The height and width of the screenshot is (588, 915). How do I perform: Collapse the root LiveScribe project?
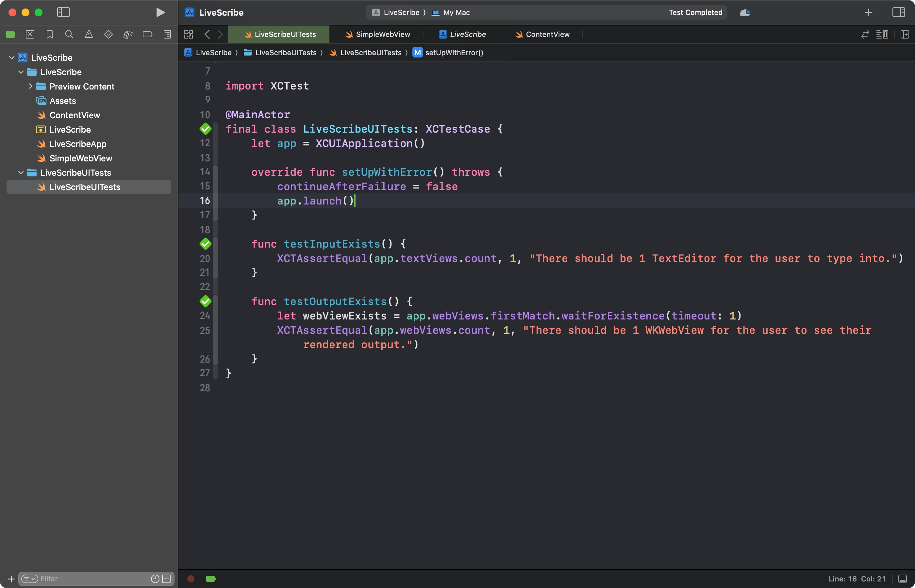tap(12, 57)
